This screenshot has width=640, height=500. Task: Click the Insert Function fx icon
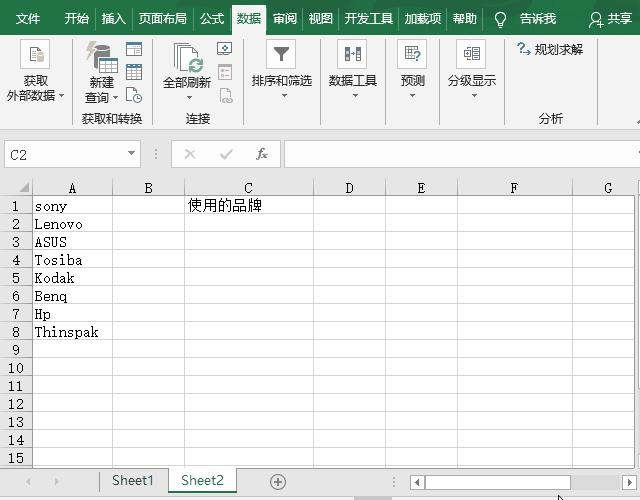tap(262, 154)
